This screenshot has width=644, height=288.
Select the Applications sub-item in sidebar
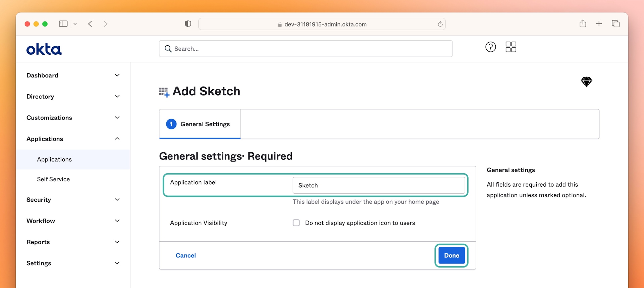tap(73, 159)
